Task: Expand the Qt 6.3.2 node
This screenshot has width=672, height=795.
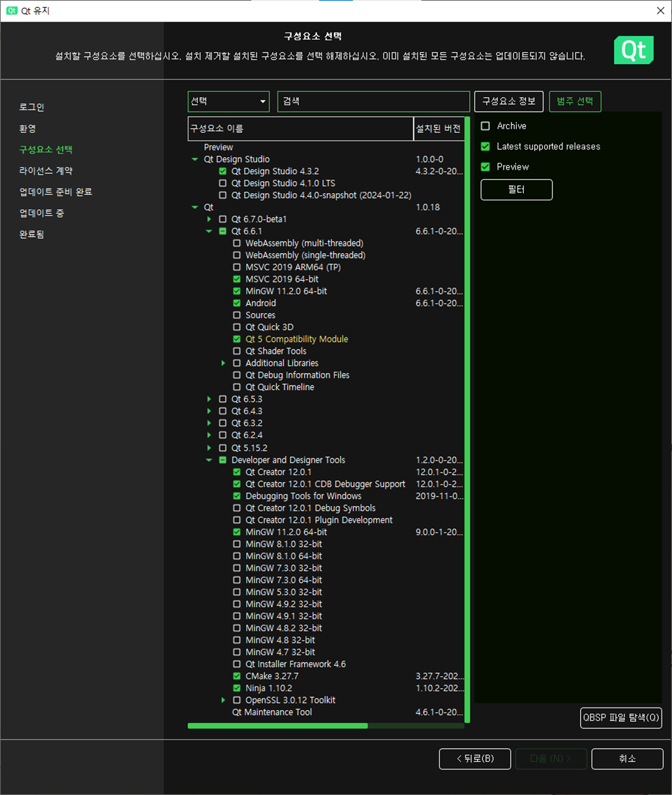Action: pyautogui.click(x=209, y=423)
